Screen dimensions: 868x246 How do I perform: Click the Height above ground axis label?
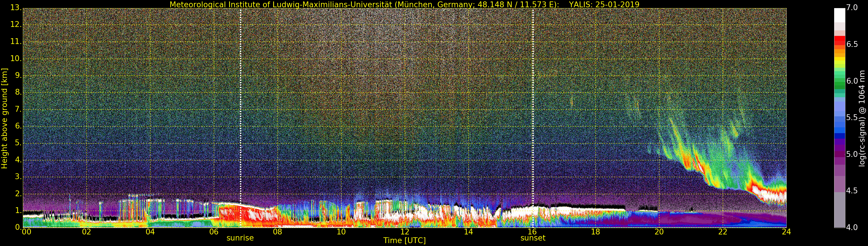[x=4, y=118]
